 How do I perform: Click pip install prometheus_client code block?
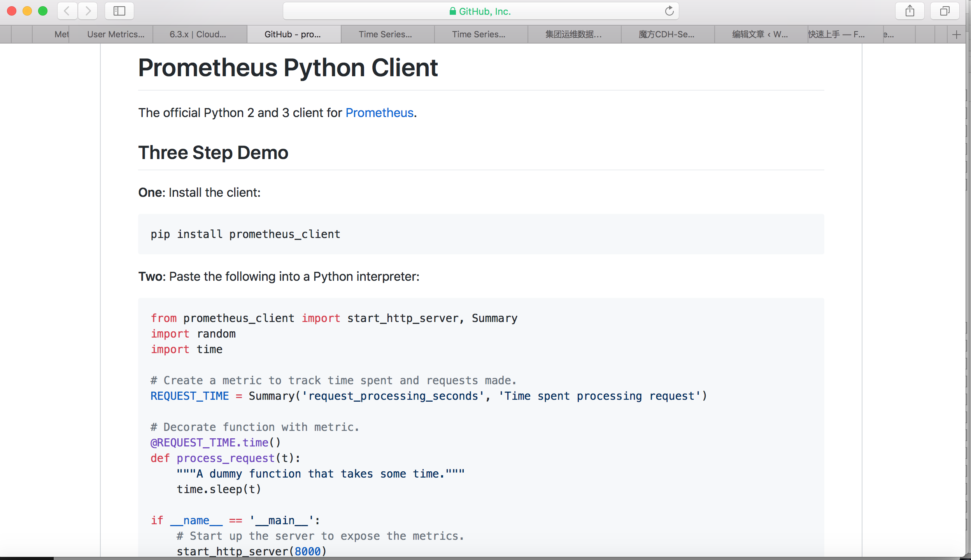pos(245,234)
